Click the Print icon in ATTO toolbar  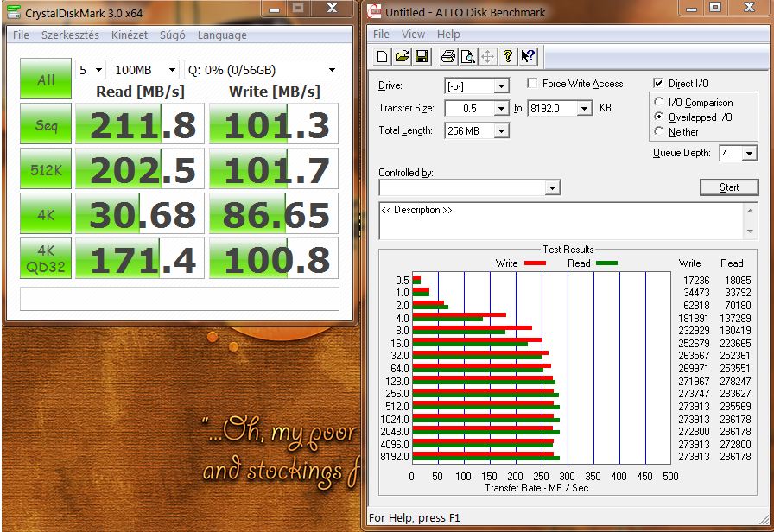pyautogui.click(x=448, y=56)
